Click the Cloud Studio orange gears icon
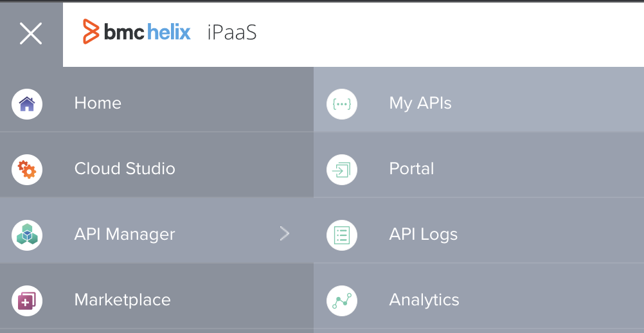This screenshot has height=333, width=644. click(27, 170)
